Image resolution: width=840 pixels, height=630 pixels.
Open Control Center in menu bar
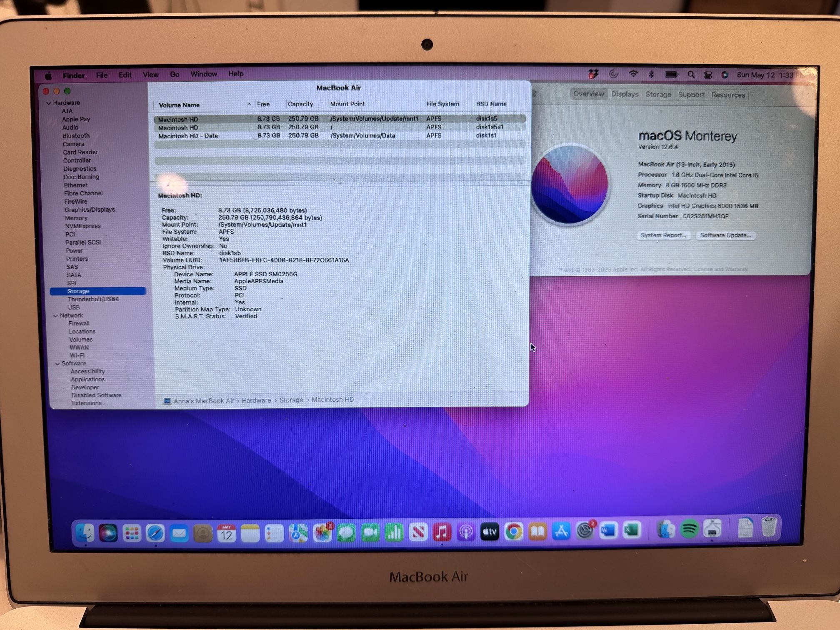coord(708,75)
